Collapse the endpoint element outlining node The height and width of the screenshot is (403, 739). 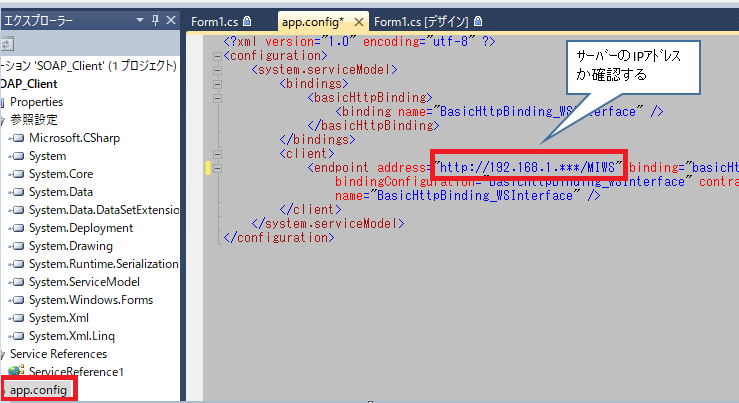click(219, 167)
